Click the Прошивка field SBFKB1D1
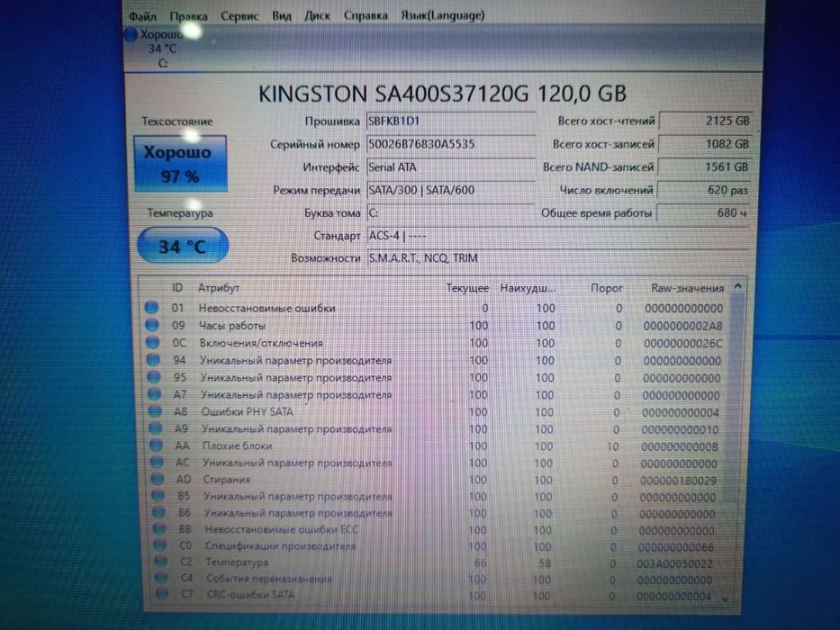Viewport: 840px width, 630px height. (450, 121)
